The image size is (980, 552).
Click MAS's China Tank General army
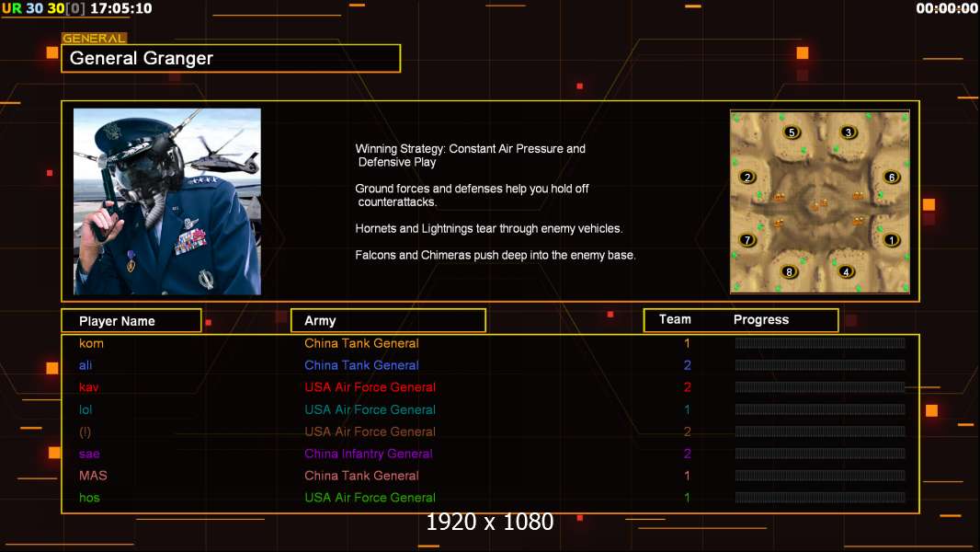[361, 475]
